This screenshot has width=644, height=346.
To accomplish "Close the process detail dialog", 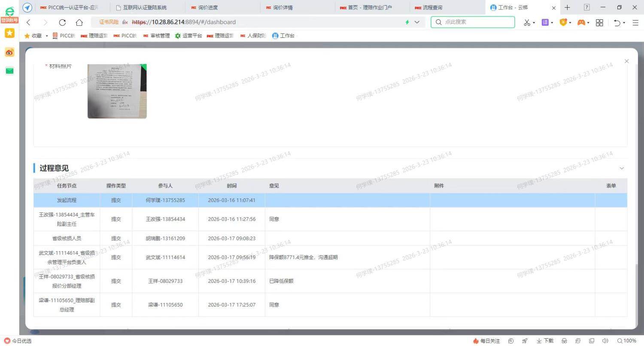I will coord(626,61).
